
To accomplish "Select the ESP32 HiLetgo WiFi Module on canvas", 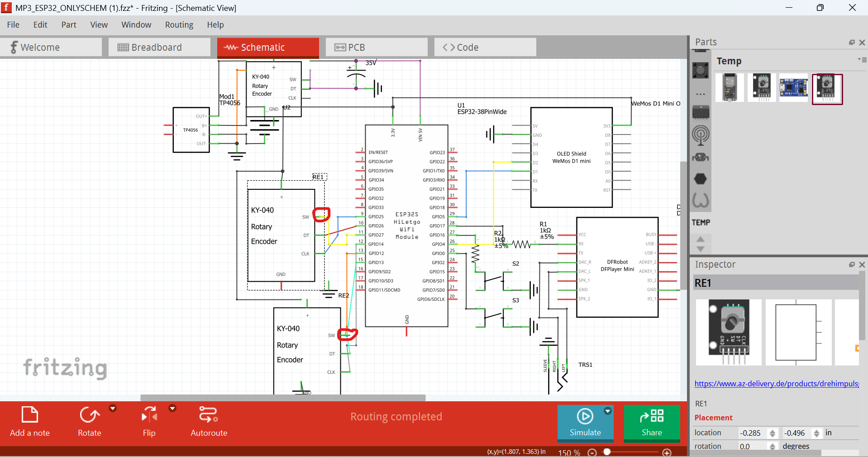I will pos(406,226).
